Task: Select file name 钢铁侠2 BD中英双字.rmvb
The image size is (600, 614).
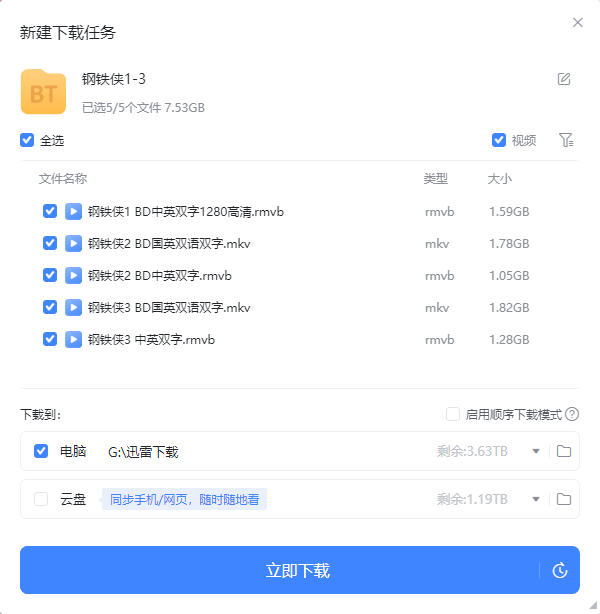Action: click(159, 276)
